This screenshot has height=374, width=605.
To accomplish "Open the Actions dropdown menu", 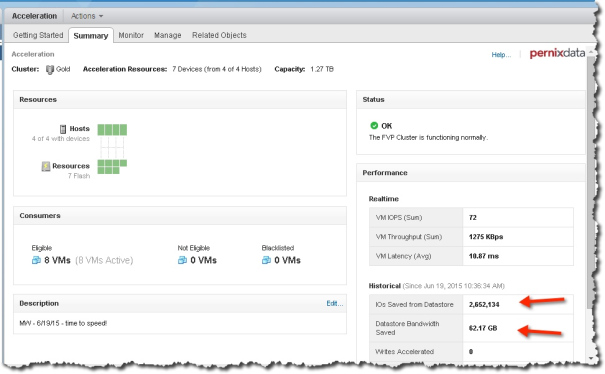I will [87, 16].
